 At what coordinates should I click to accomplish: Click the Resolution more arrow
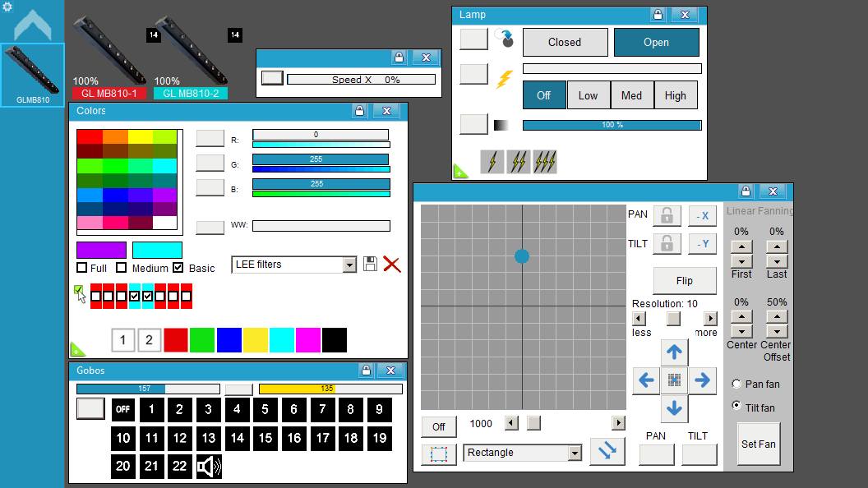click(710, 319)
